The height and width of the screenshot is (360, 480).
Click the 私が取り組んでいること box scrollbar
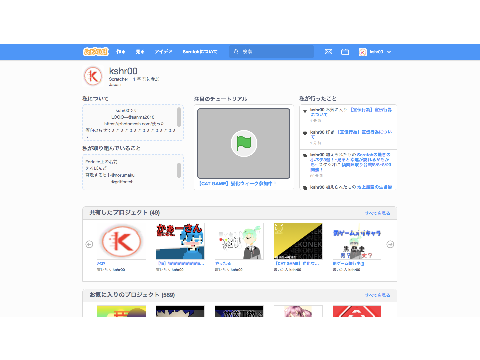pos(179,170)
